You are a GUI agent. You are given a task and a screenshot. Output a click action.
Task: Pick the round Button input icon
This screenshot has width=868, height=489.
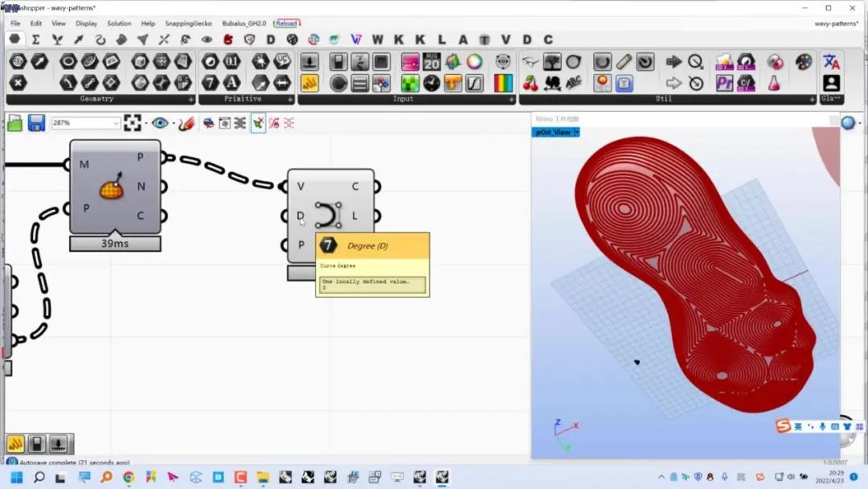point(339,83)
